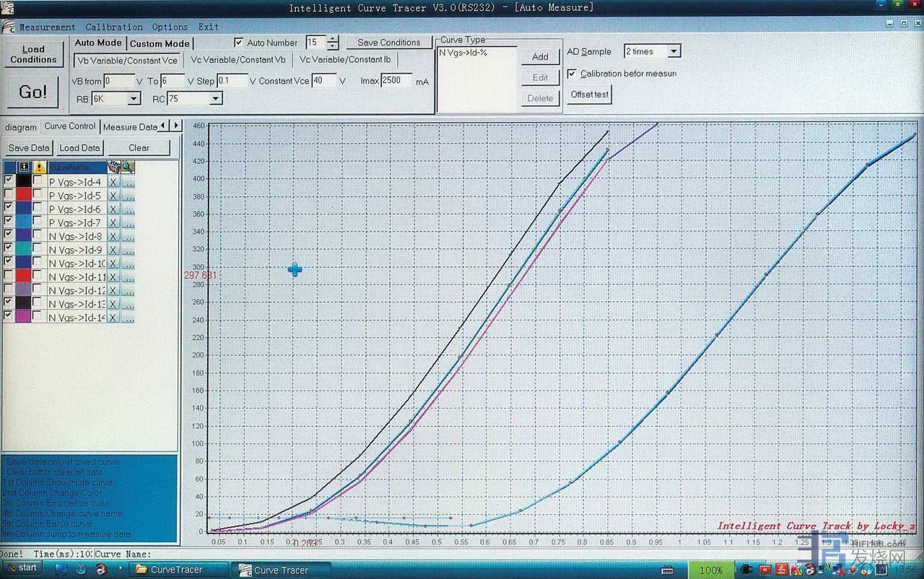Uncheck the Auto Number checkbox
The height and width of the screenshot is (579, 924).
[239, 43]
